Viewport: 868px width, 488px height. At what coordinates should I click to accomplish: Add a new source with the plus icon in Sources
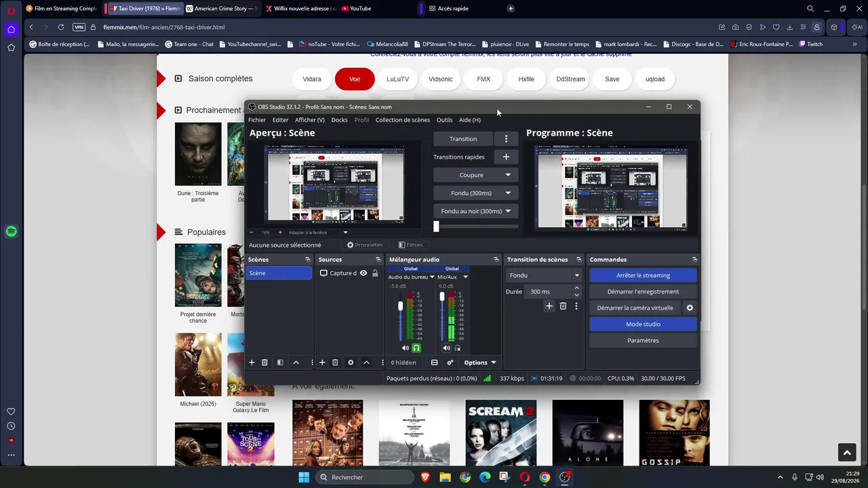[x=322, y=363]
